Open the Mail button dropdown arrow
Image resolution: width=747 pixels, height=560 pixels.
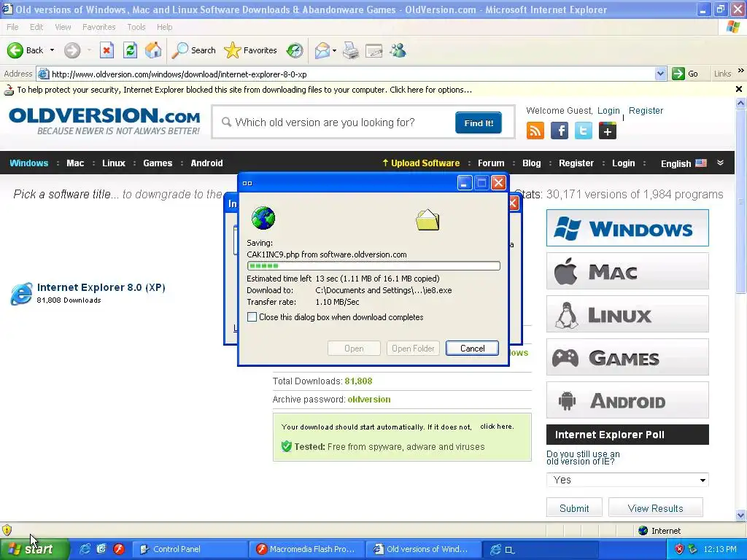coord(334,50)
